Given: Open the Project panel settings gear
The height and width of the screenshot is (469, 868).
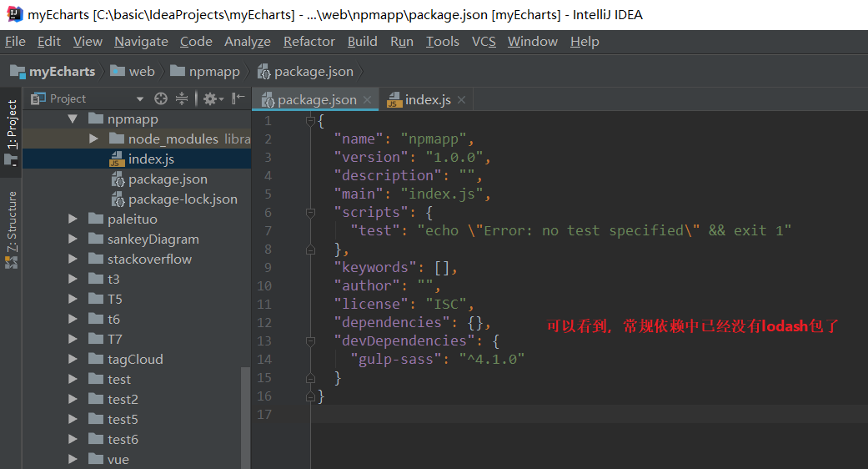Looking at the screenshot, I should tap(213, 98).
